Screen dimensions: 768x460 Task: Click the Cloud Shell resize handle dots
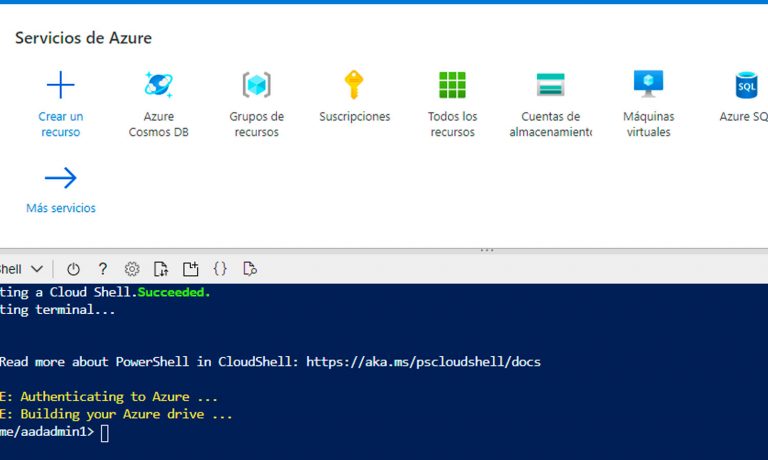pyautogui.click(x=487, y=250)
